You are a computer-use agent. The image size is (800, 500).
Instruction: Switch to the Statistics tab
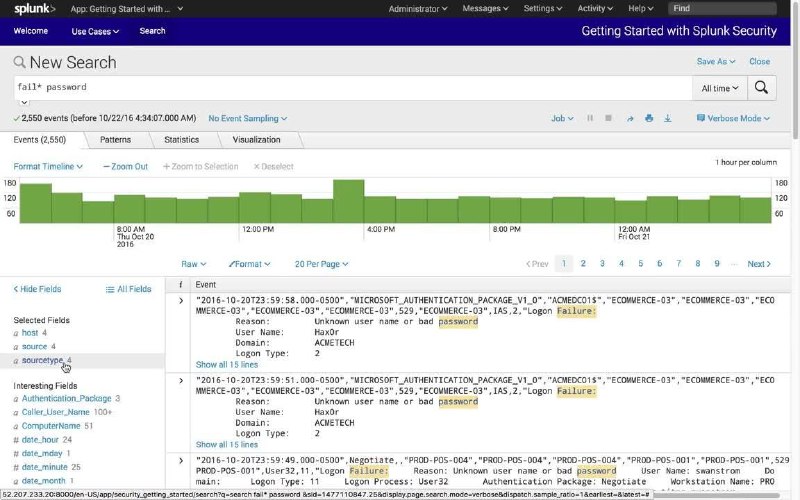(182, 140)
